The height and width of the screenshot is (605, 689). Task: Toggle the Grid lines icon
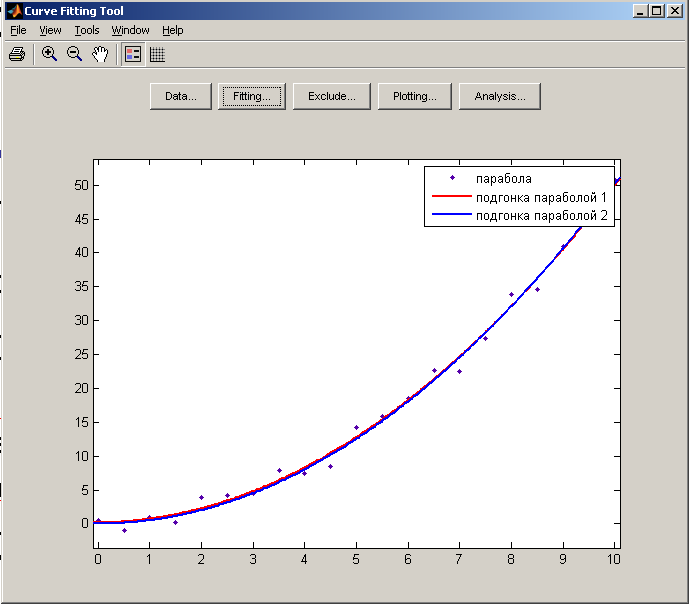[x=157, y=54]
